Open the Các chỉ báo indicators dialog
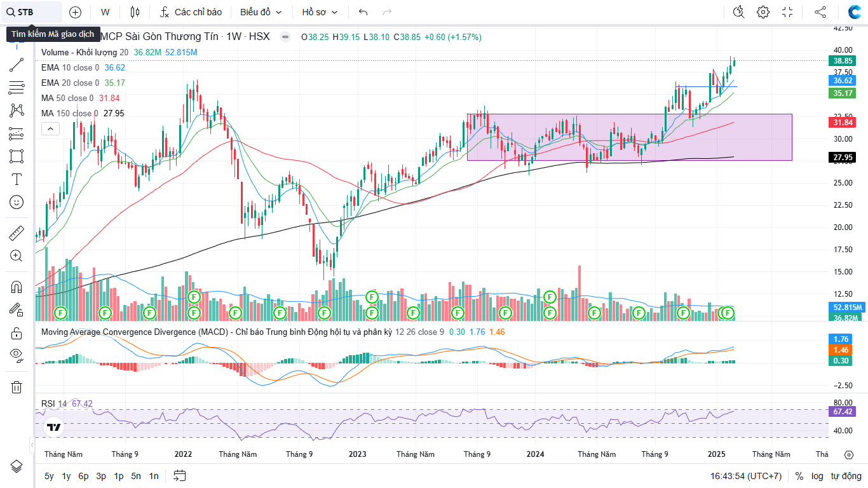This screenshot has height=488, width=868. (x=190, y=12)
